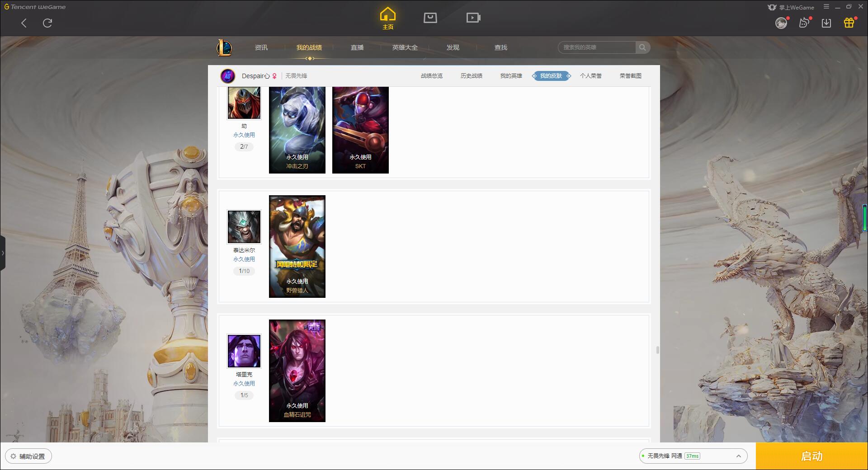Switch to the 我的战绩 tab
This screenshot has height=470, width=868.
point(309,47)
